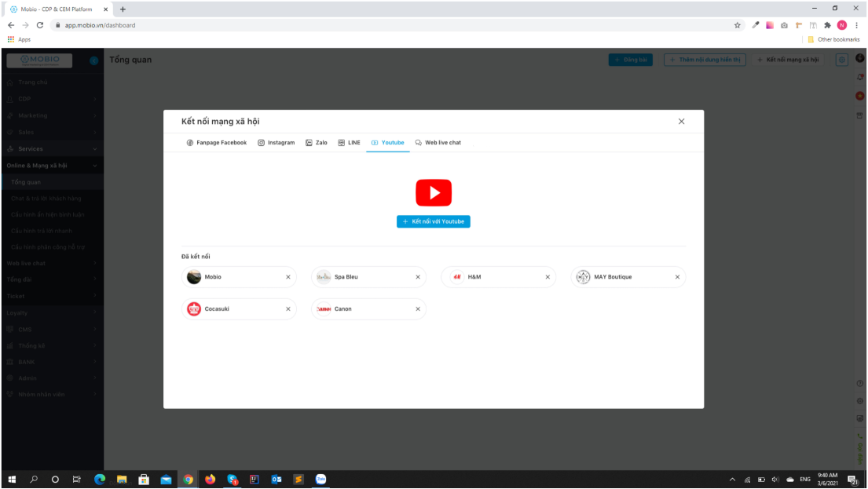Click Thêm nội dung hiển thị button

point(705,60)
